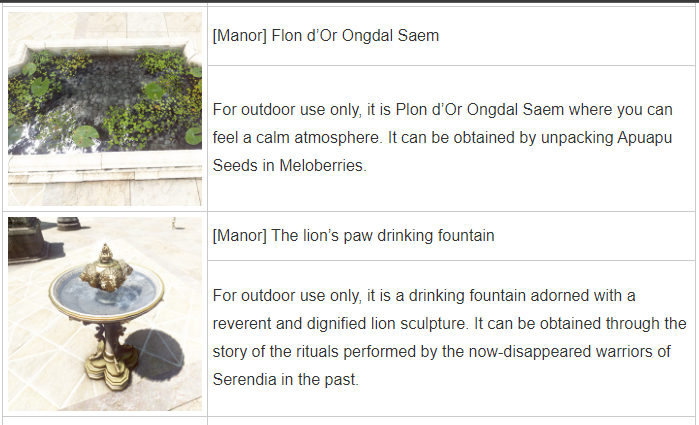Screen dimensions: 699x425
Task: Open the lily pond thumbnail image
Action: 105,109
